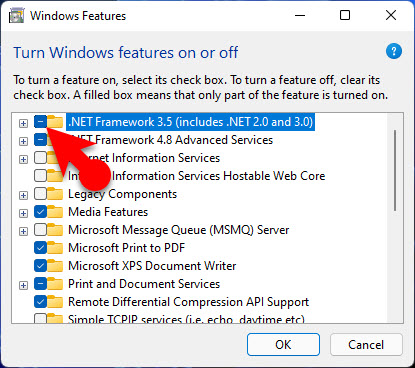This screenshot has height=368, width=415.
Task: Uncheck the Microsoft XPS Document Writer checkbox
Action: pyautogui.click(x=40, y=266)
